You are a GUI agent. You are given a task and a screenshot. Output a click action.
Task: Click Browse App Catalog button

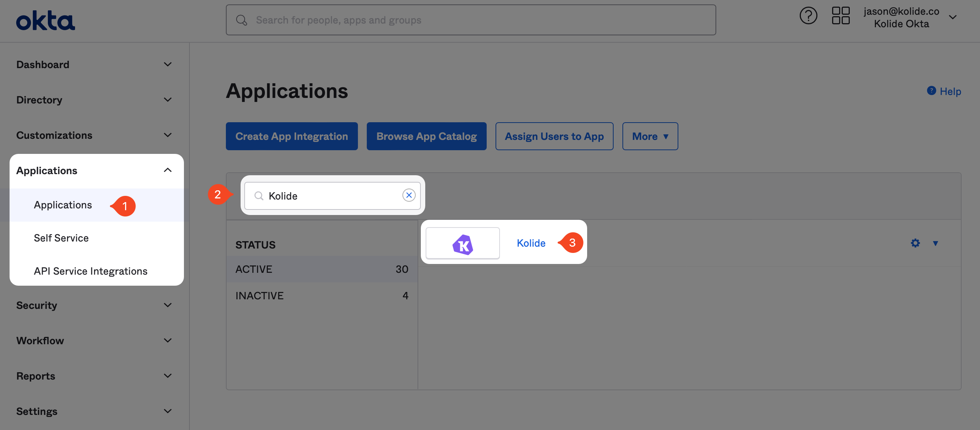tap(426, 136)
